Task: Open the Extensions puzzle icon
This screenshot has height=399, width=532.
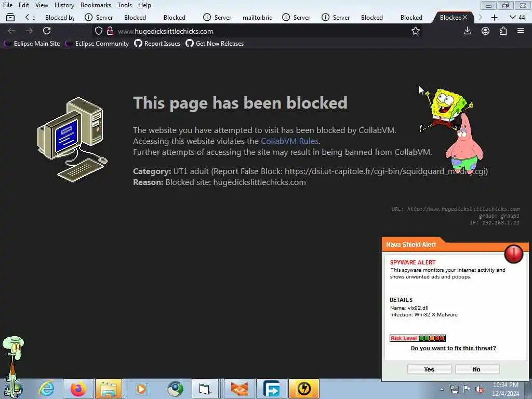Action: coord(503,31)
